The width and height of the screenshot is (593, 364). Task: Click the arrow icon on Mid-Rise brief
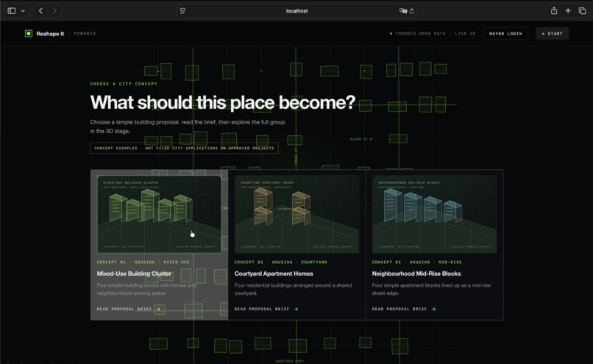433,309
